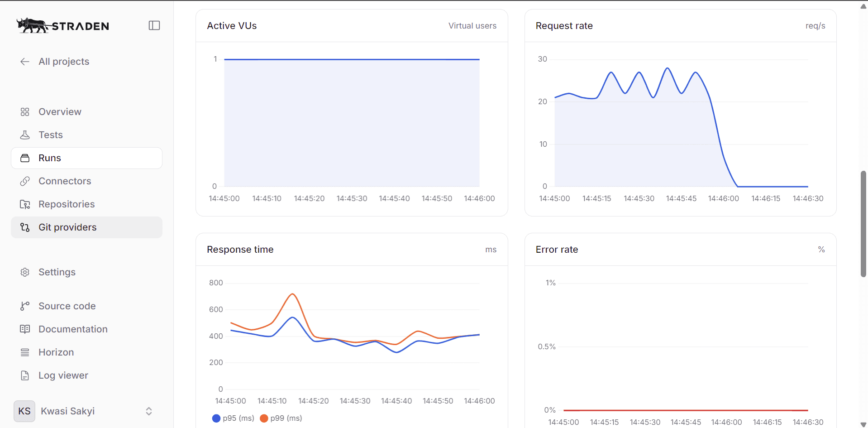Viewport: 868px width, 428px height.
Task: Open the Settings page link
Action: (86, 272)
